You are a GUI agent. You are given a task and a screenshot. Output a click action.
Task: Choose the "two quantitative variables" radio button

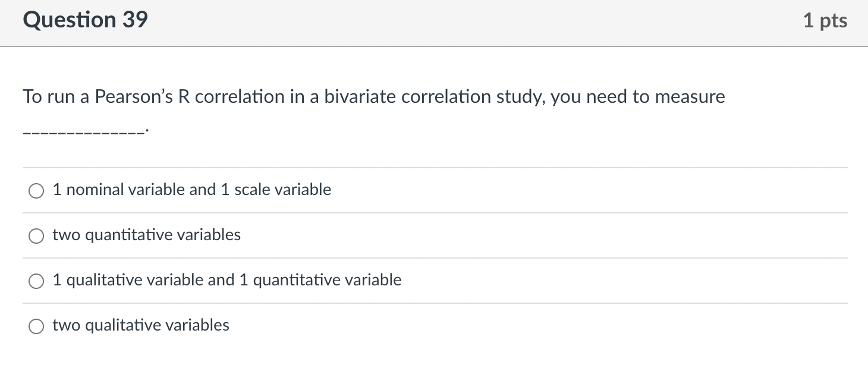click(x=36, y=236)
